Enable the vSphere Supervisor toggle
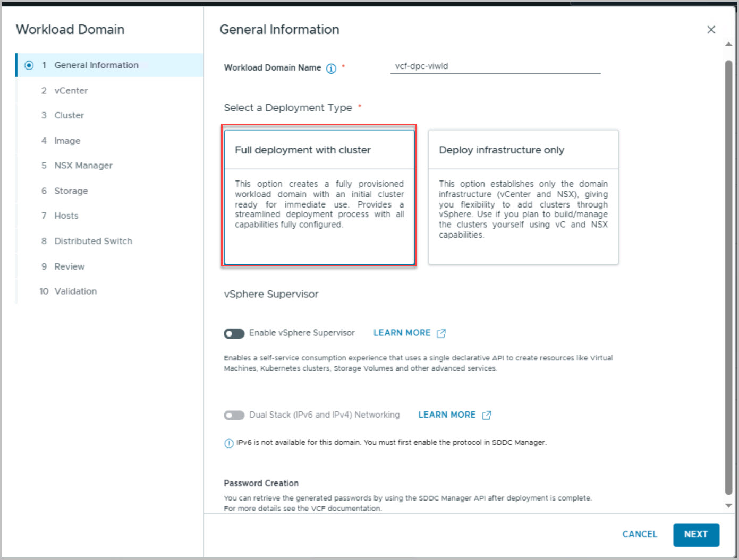The image size is (739, 560). point(234,333)
